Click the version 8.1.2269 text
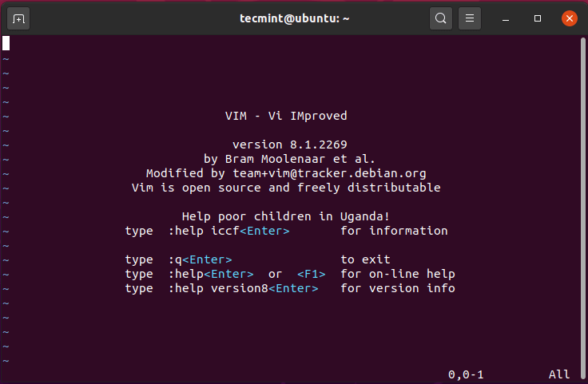 click(289, 144)
